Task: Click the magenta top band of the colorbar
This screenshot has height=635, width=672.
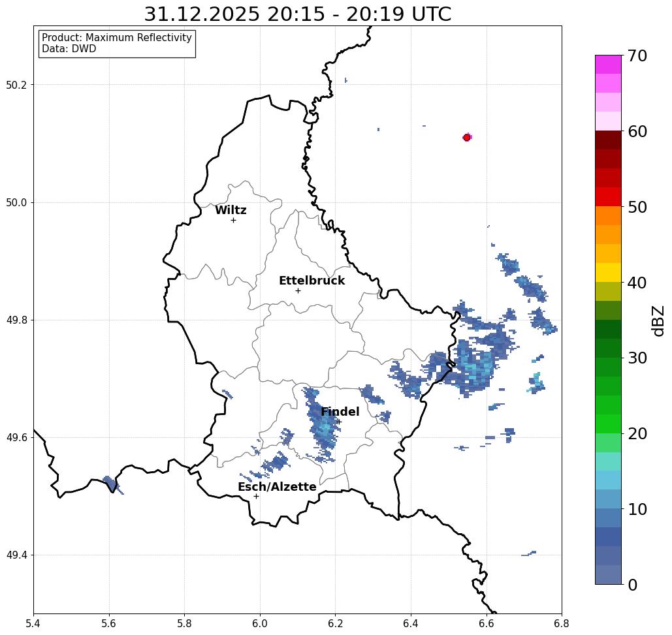Action: [608, 65]
